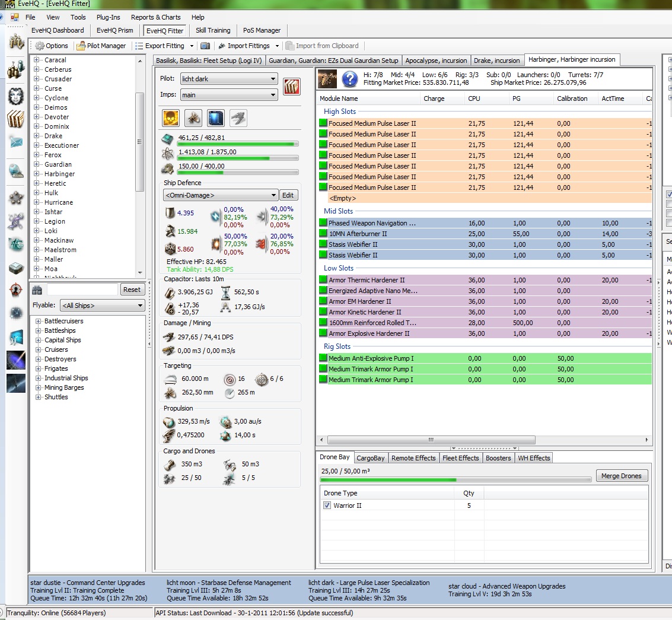Switch to the Skill Training tab
The width and height of the screenshot is (672, 620).
click(213, 30)
